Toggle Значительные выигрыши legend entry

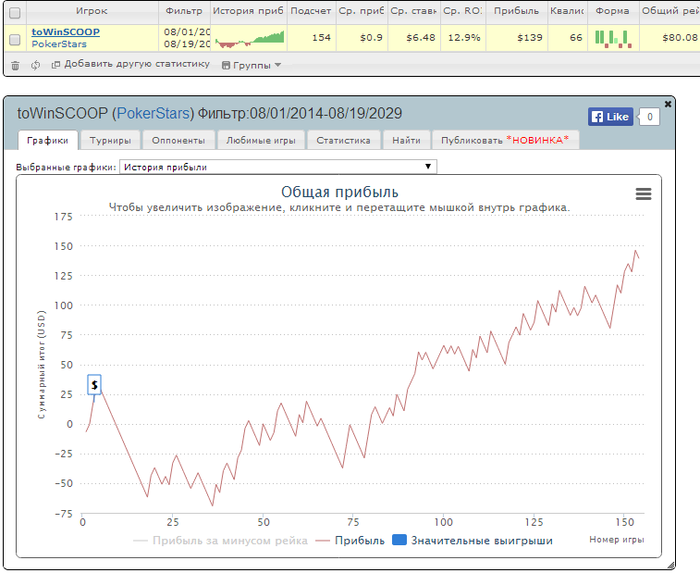[472, 541]
